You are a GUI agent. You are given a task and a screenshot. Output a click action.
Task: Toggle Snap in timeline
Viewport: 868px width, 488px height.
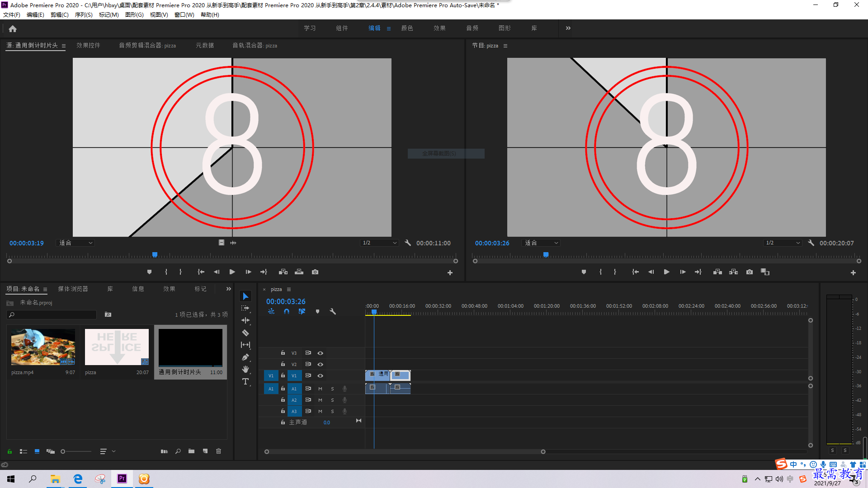point(287,312)
